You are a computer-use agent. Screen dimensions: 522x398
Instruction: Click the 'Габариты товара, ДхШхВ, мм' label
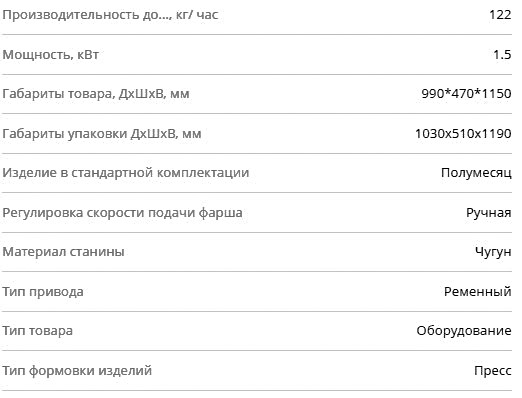point(96,94)
